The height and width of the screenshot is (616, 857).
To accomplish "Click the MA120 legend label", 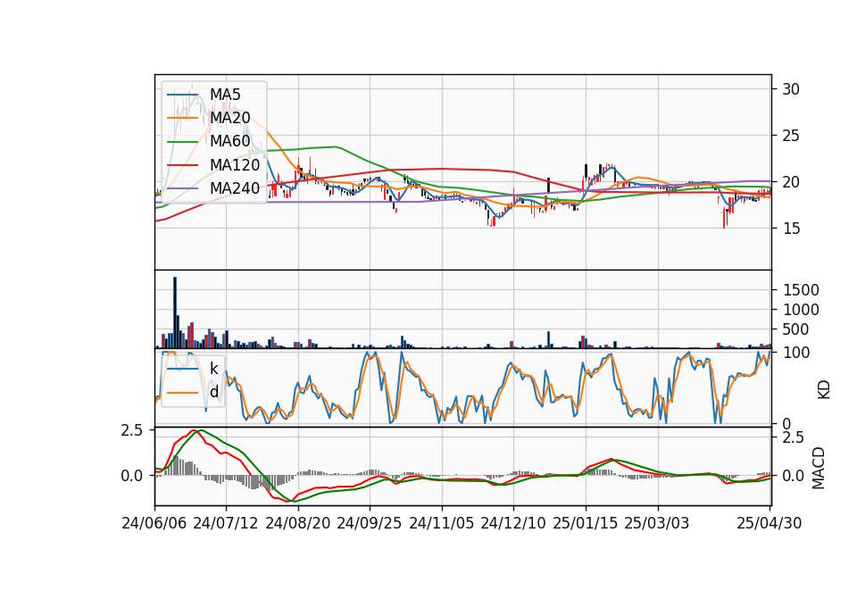I will [235, 164].
